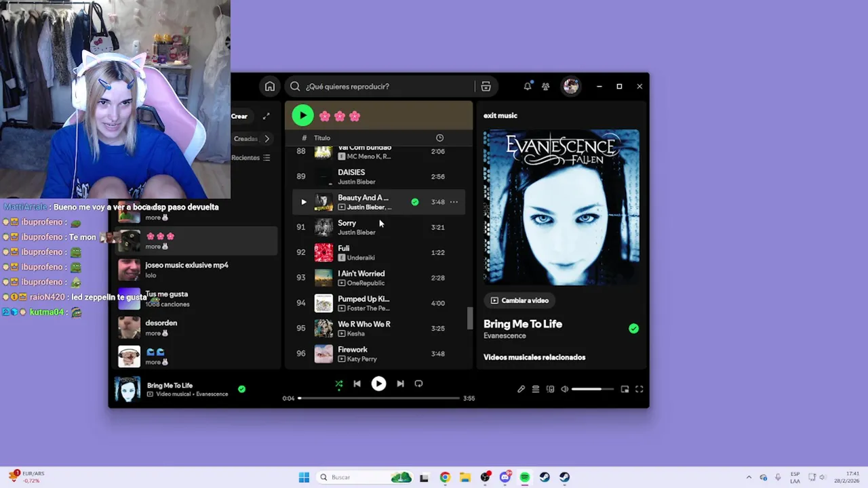Open Windows Start menu
The width and height of the screenshot is (868, 488).
[304, 477]
